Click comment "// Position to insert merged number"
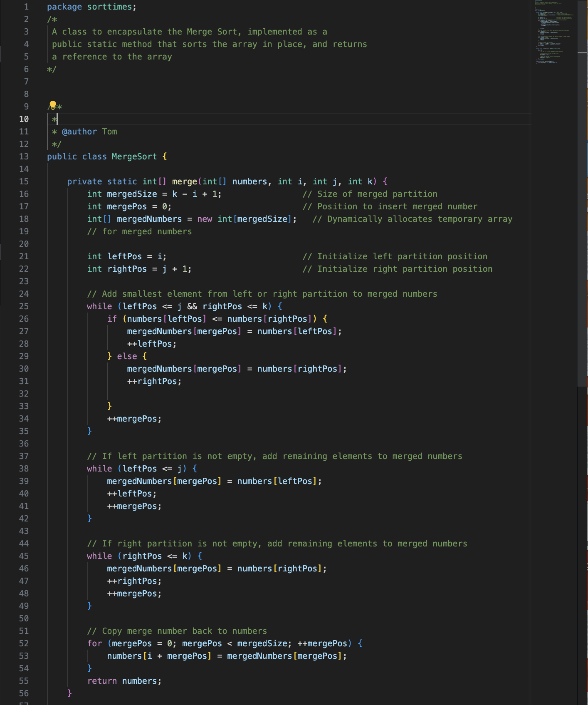Viewport: 588px width, 705px height. click(x=390, y=206)
